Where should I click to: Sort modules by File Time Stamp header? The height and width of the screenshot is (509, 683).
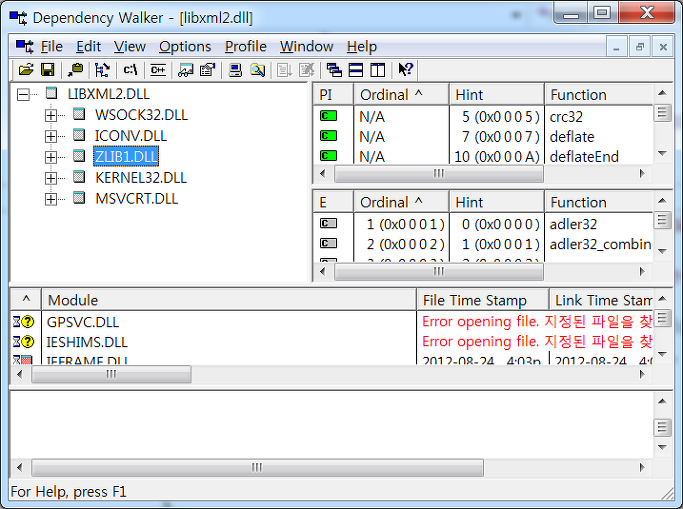[x=483, y=300]
